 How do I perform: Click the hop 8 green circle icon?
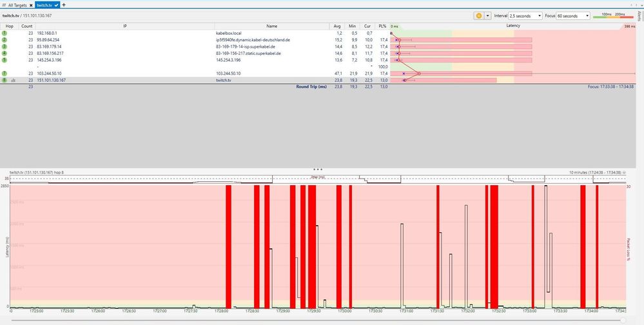click(4, 81)
